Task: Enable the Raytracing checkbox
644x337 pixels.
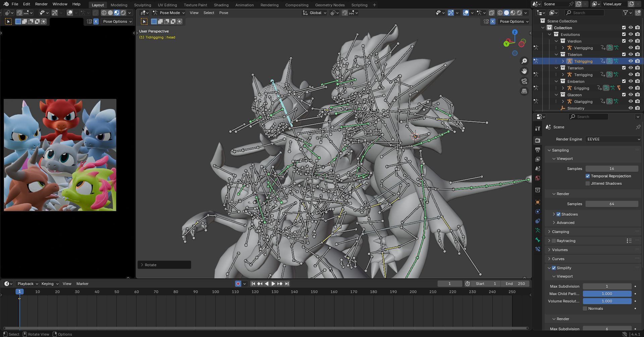Action: pyautogui.click(x=554, y=241)
